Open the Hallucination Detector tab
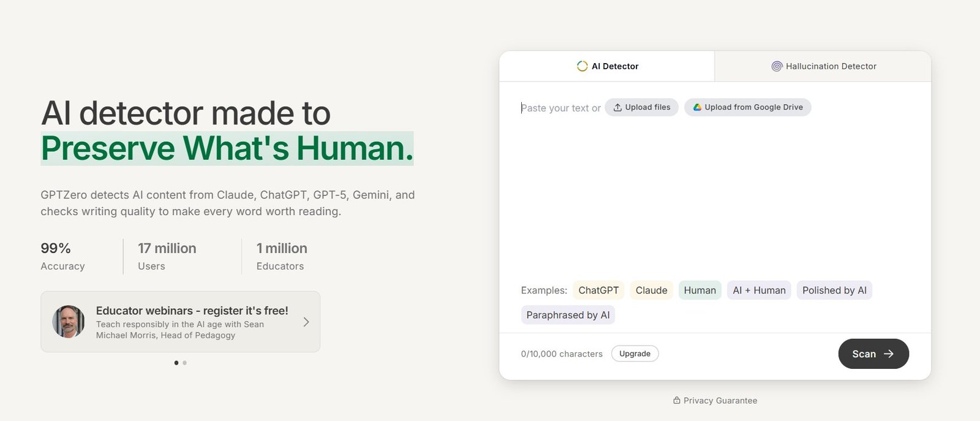The width and height of the screenshot is (980, 421). (x=823, y=66)
